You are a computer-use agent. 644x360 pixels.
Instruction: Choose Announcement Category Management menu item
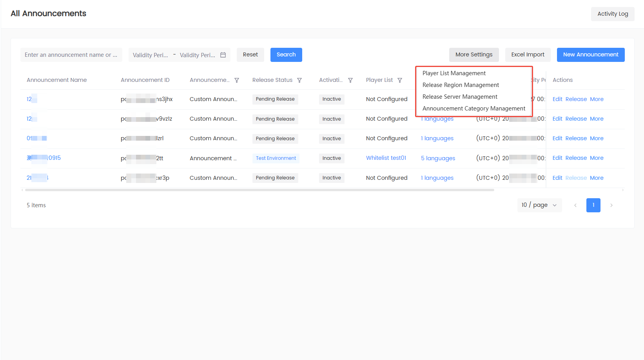point(473,109)
